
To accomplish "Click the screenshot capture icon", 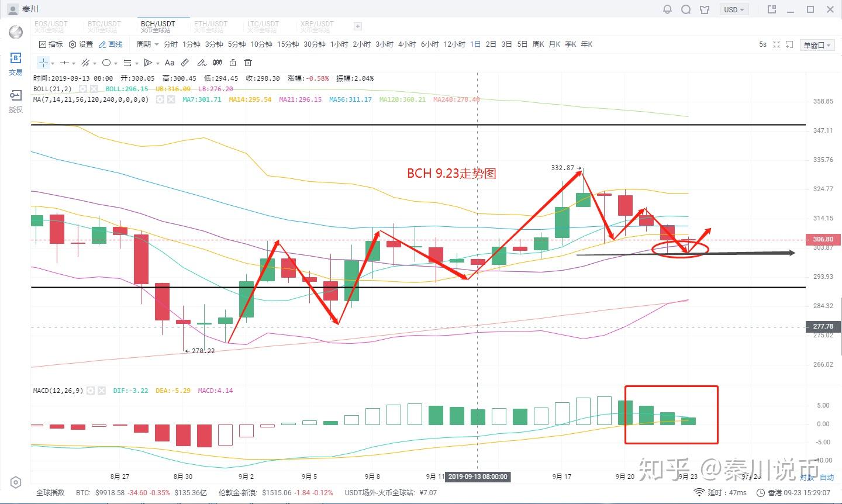I will coord(789,44).
